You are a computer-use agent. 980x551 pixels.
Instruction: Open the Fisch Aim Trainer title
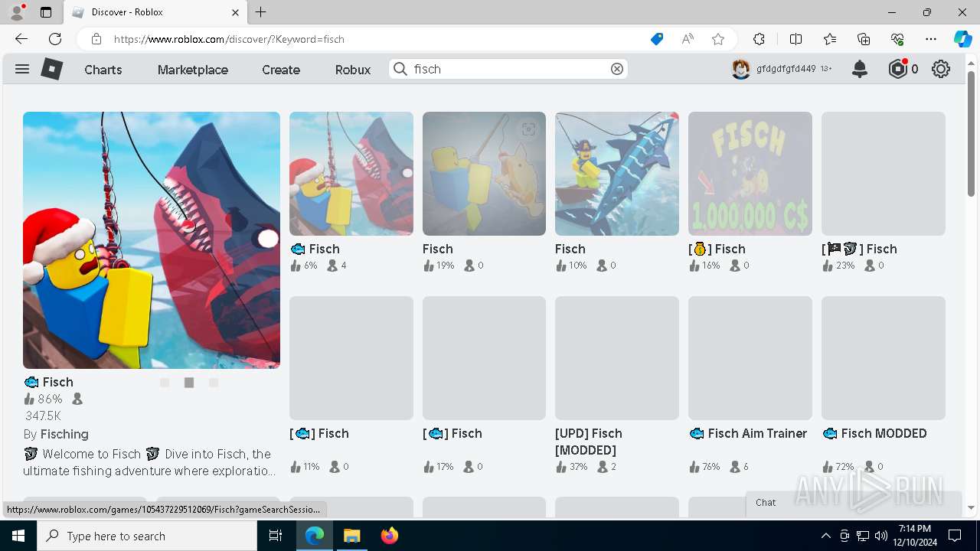(x=748, y=433)
